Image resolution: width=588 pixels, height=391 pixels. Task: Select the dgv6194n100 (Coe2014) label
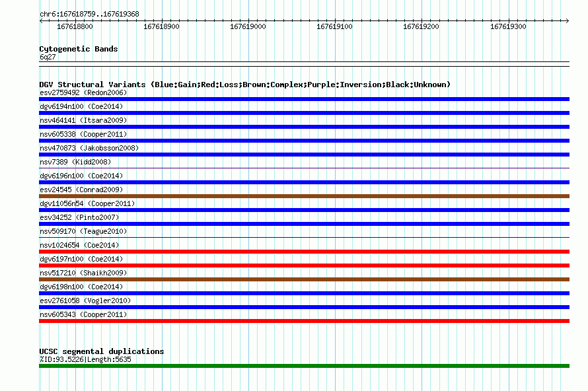(81, 106)
